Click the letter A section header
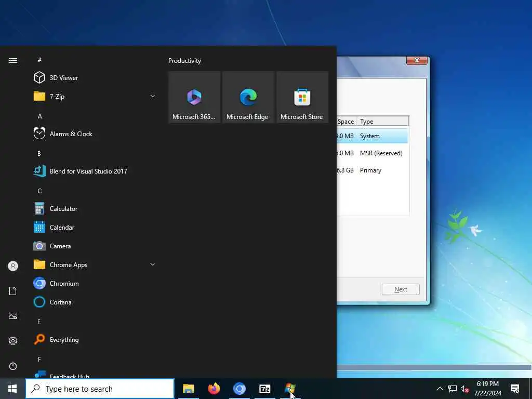The width and height of the screenshot is (532, 399). point(39,116)
